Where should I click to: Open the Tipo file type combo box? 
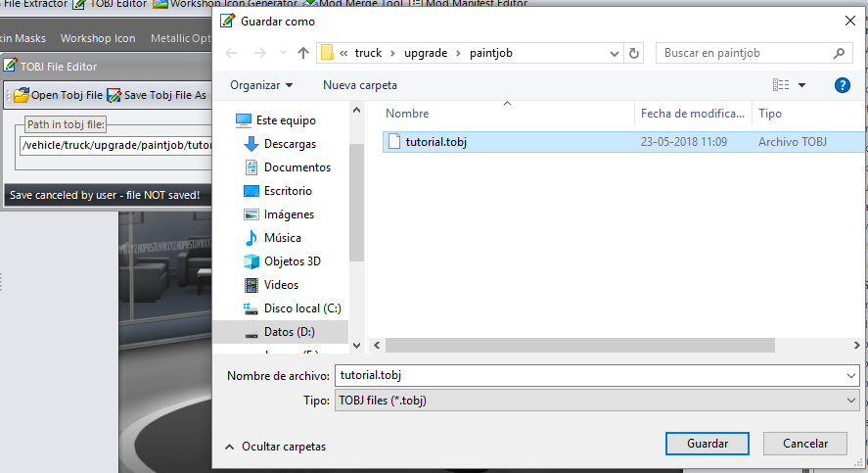tap(597, 401)
